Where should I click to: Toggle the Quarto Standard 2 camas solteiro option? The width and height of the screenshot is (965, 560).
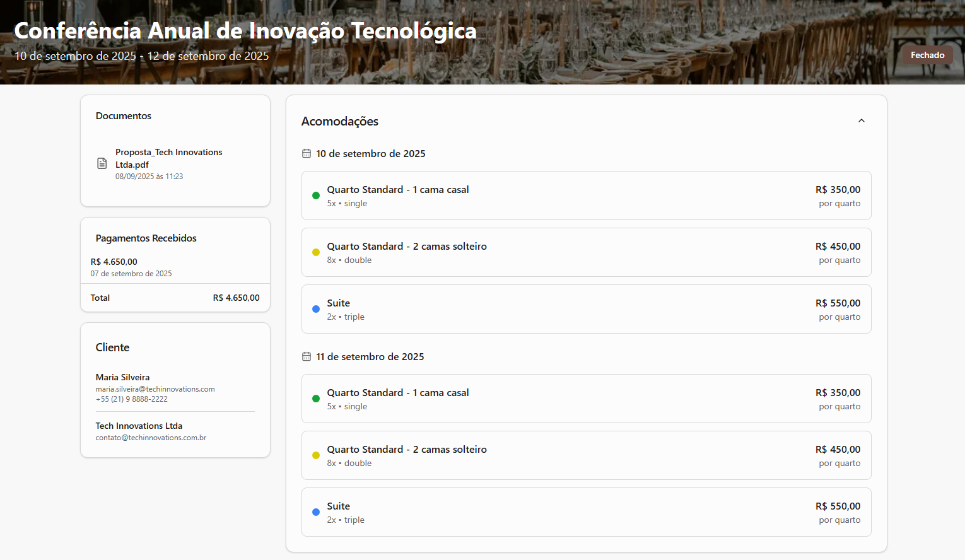pos(586,252)
